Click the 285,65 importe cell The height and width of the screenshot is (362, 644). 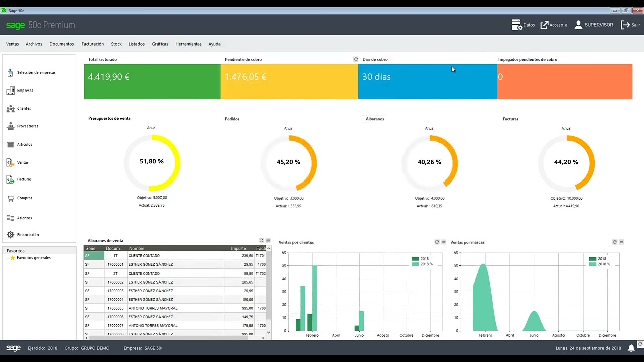(x=239, y=282)
